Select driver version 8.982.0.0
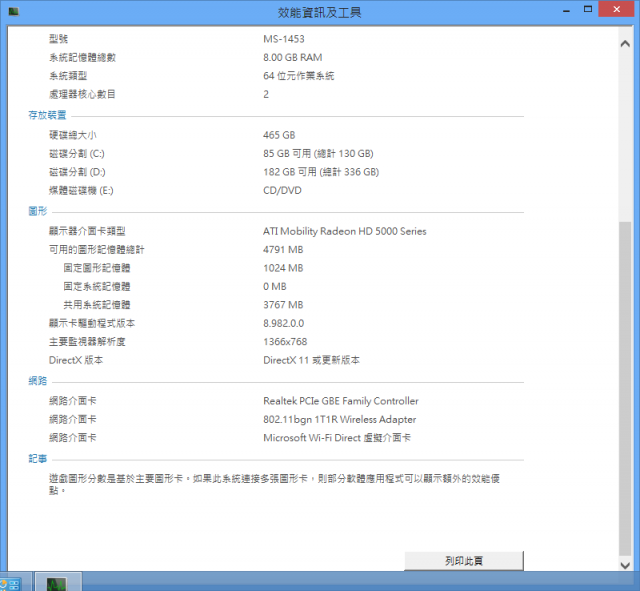640x591 pixels. point(284,323)
